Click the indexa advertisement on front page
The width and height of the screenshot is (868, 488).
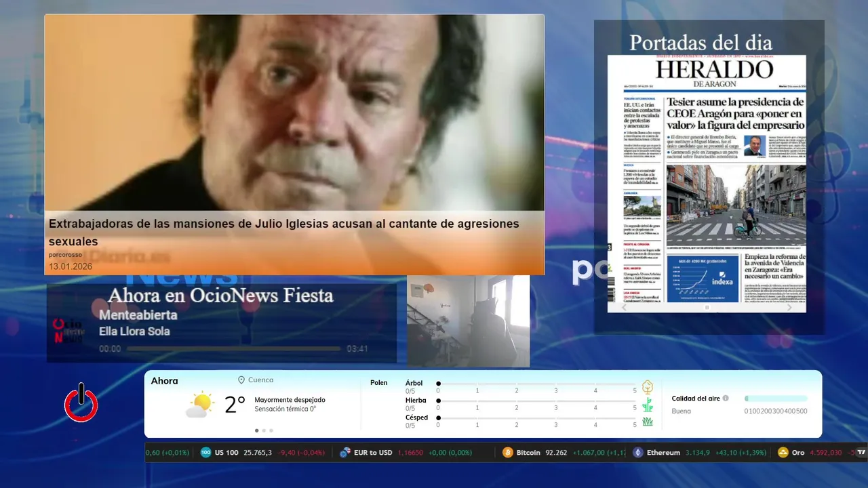[702, 278]
